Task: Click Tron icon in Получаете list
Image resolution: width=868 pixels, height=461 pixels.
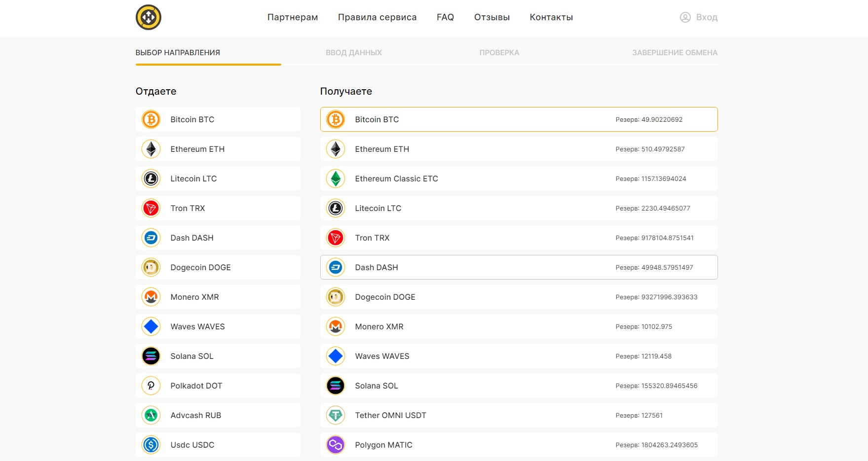Action: pos(336,238)
